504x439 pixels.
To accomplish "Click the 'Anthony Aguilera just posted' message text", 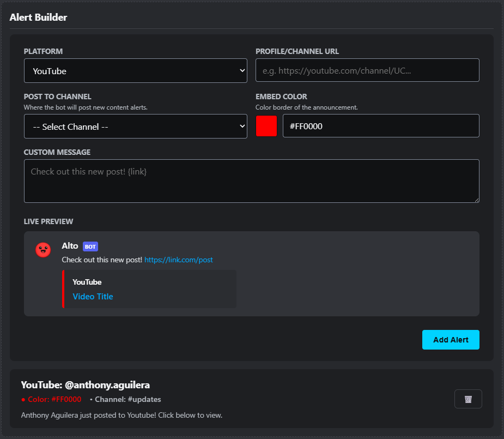I will coord(122,415).
